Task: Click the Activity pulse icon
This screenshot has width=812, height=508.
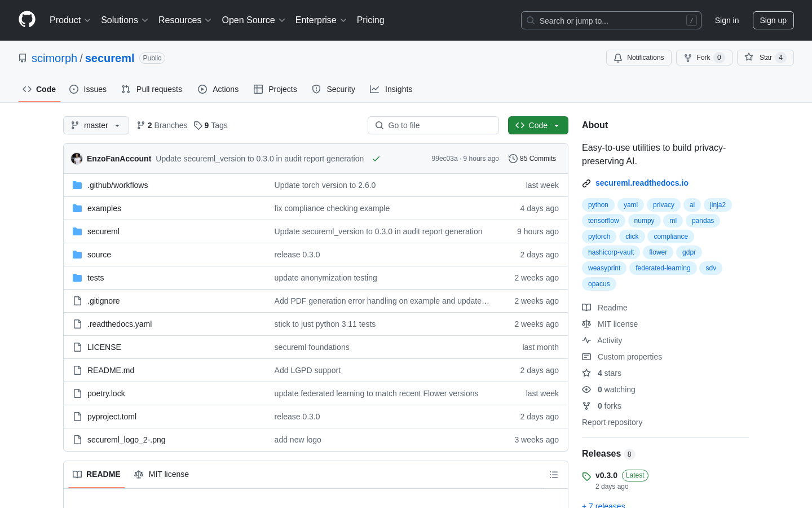Action: [x=586, y=340]
